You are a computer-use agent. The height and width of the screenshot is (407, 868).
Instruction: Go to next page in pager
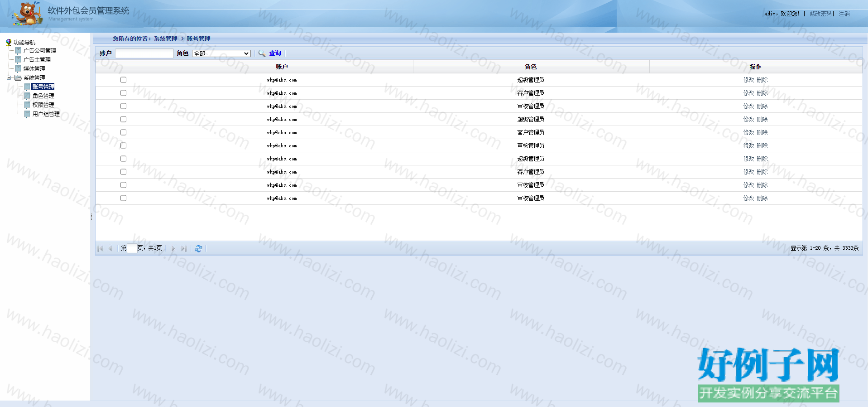(173, 248)
